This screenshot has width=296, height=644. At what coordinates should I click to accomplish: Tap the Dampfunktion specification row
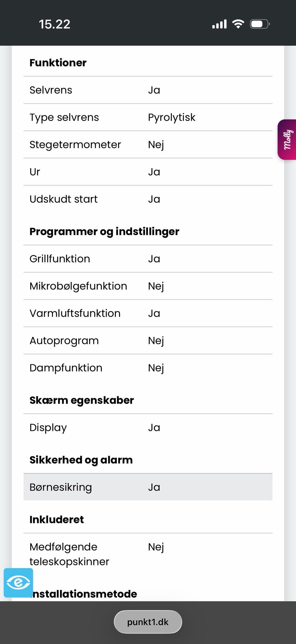pyautogui.click(x=148, y=368)
